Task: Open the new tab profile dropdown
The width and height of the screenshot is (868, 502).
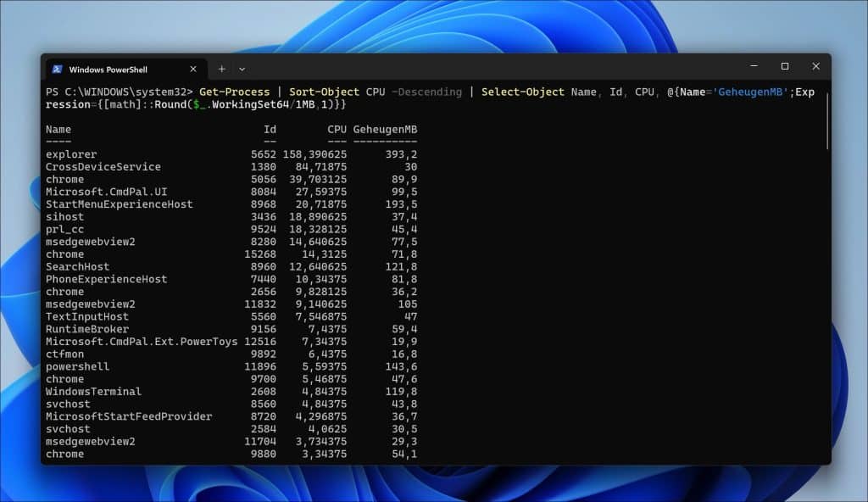Action: coord(242,70)
